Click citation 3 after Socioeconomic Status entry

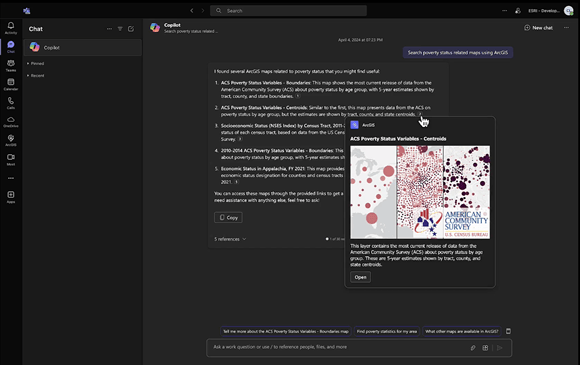(x=240, y=139)
